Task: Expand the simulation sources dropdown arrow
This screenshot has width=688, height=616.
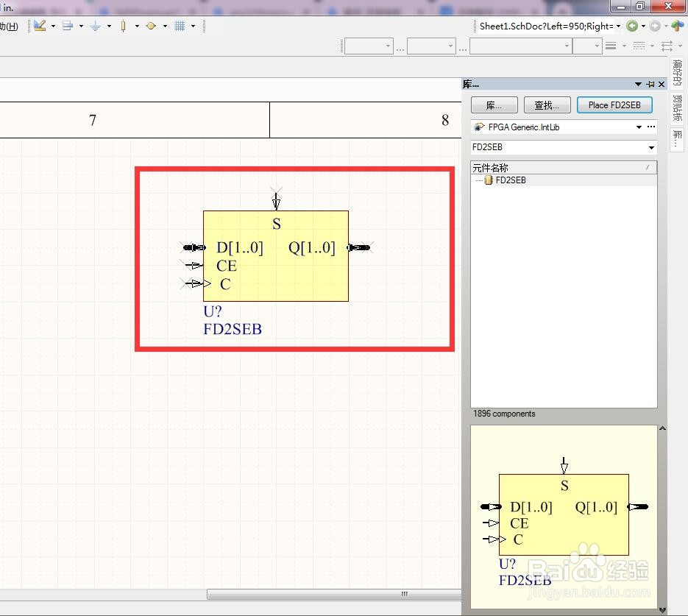Action: pyautogui.click(x=165, y=26)
